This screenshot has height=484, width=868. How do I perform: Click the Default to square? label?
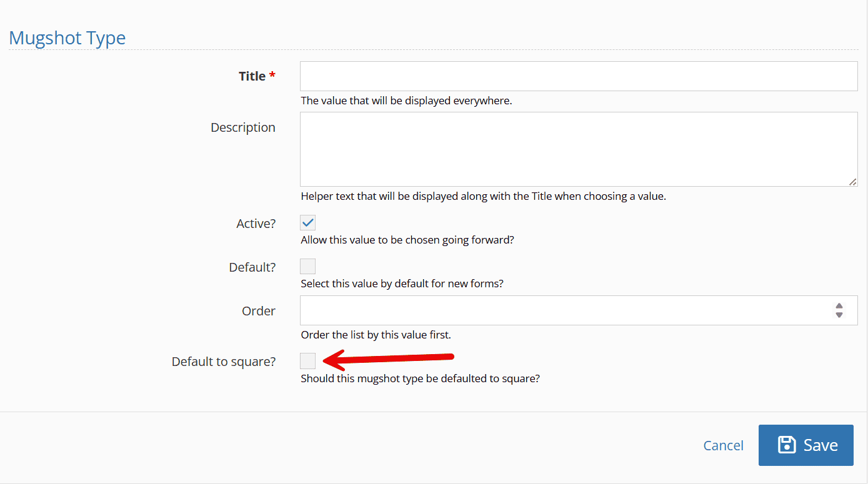coord(223,362)
